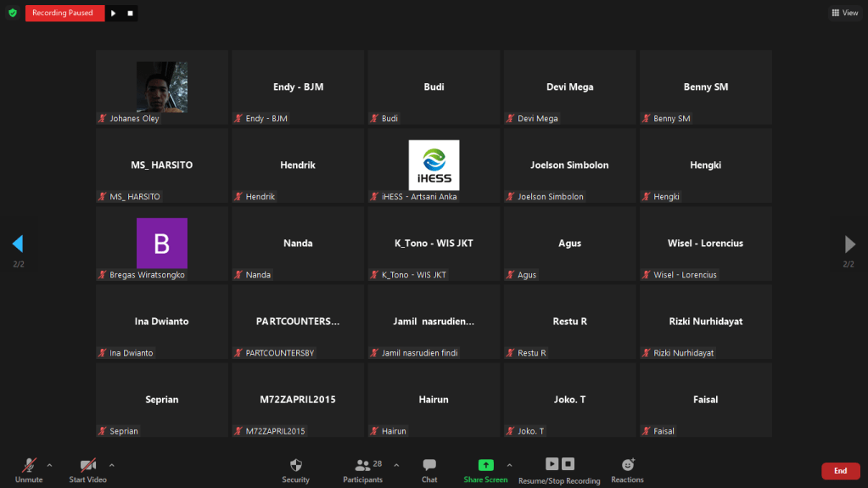Resume recording with top bar play icon

[114, 13]
